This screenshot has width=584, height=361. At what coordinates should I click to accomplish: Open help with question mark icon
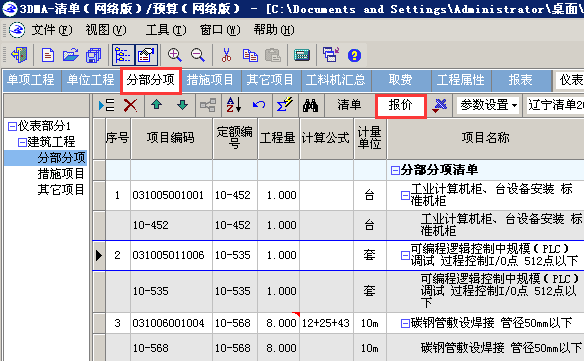click(x=354, y=55)
